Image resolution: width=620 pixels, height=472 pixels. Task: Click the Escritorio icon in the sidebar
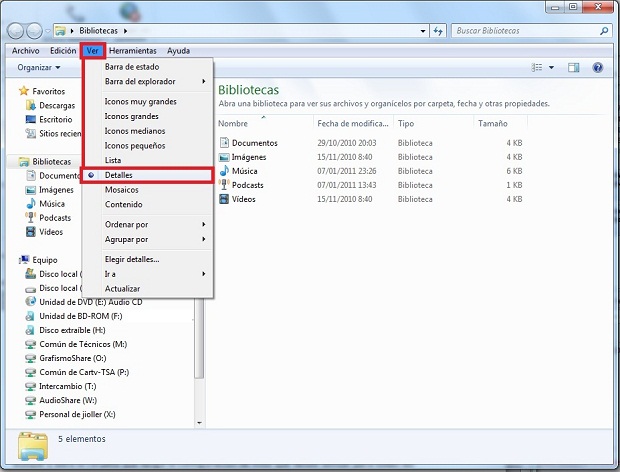pyautogui.click(x=30, y=119)
